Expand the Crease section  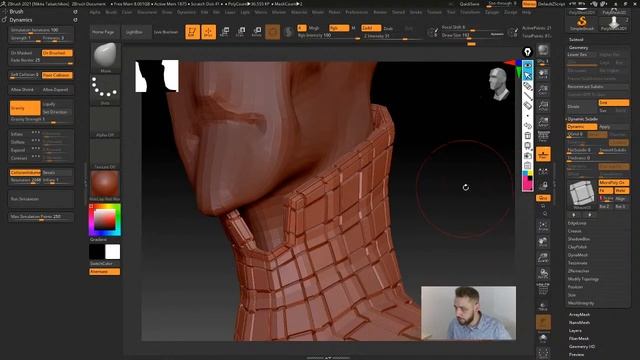(x=574, y=231)
